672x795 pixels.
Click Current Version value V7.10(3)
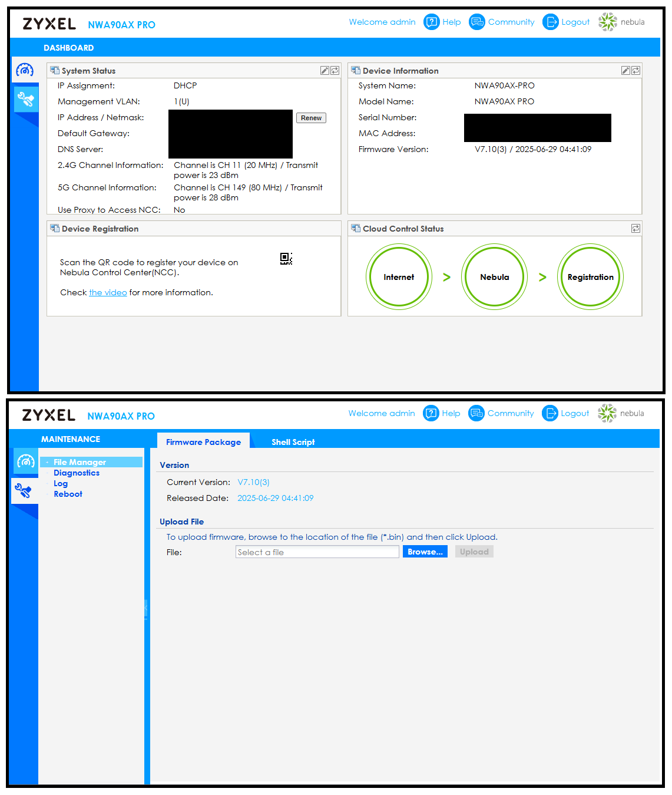tap(253, 482)
